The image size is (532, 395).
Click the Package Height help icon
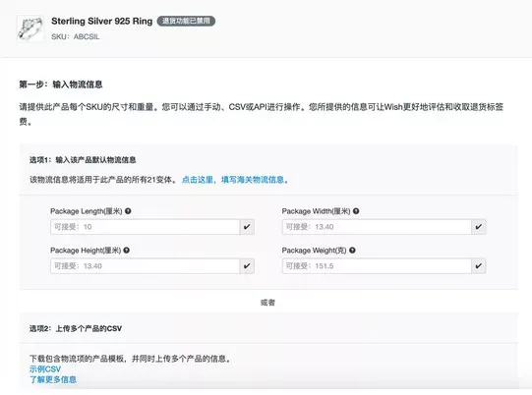pos(127,251)
